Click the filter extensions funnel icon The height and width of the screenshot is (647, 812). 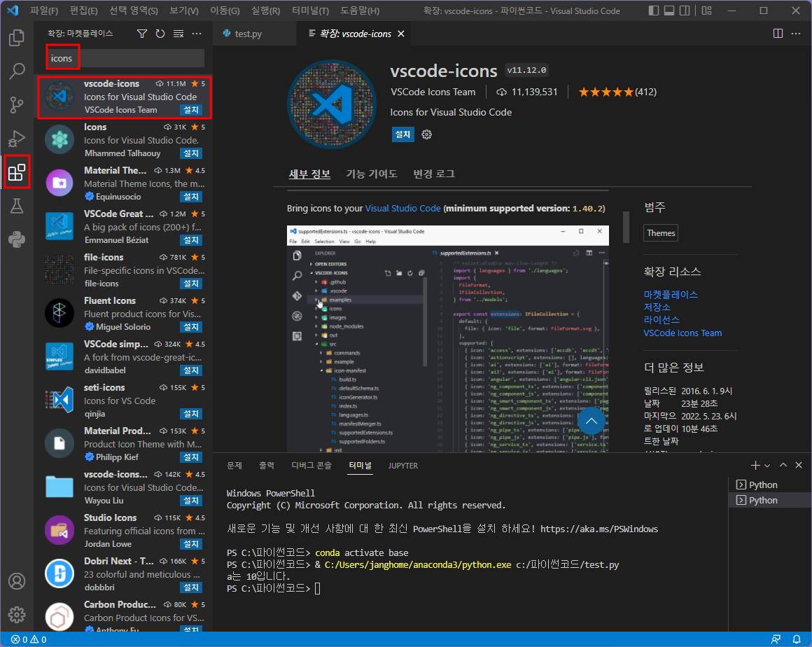142,34
